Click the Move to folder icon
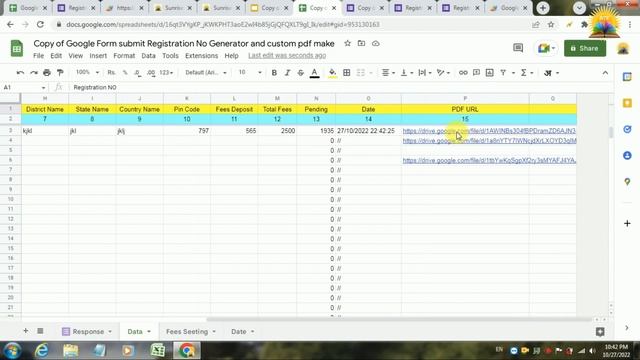The height and width of the screenshot is (360, 640). click(361, 43)
